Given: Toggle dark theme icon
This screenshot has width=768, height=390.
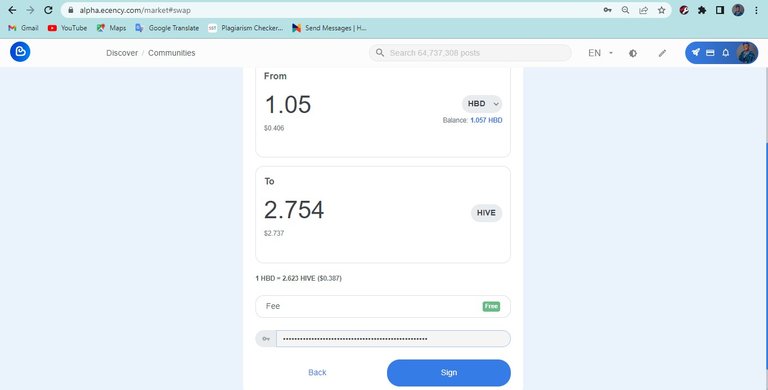Looking at the screenshot, I should tap(633, 53).
